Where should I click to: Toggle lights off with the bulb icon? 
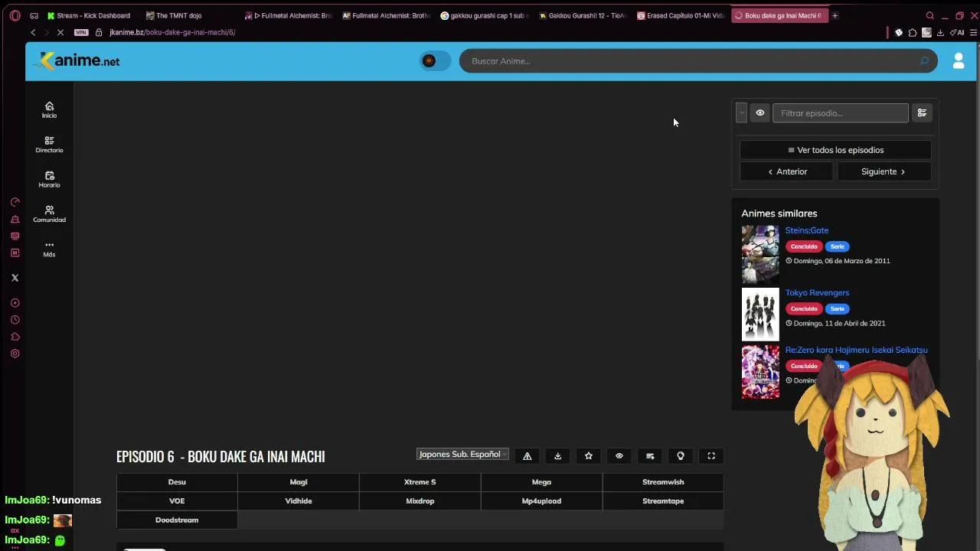[681, 456]
